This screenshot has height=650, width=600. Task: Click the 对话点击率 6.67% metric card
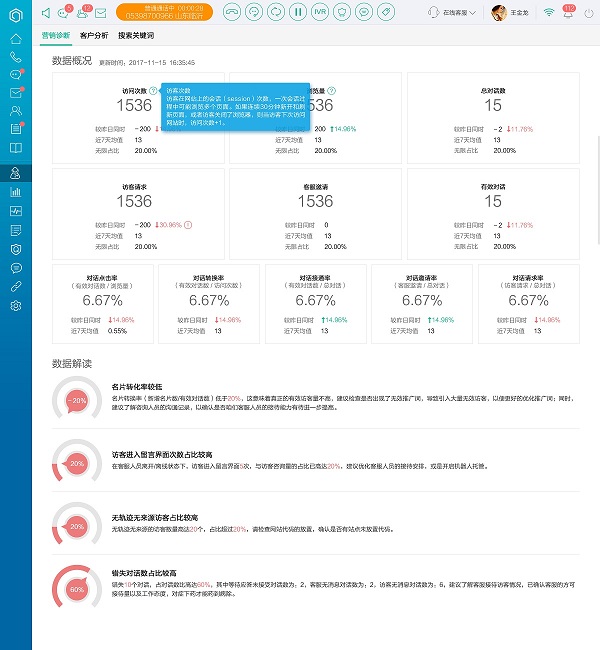[104, 300]
